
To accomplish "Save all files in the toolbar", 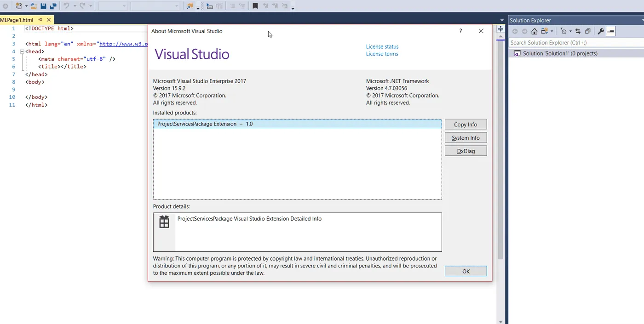I will 53,6.
